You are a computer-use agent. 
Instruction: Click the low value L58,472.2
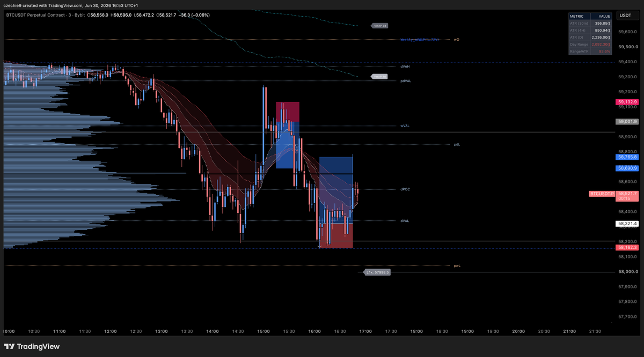click(x=143, y=16)
